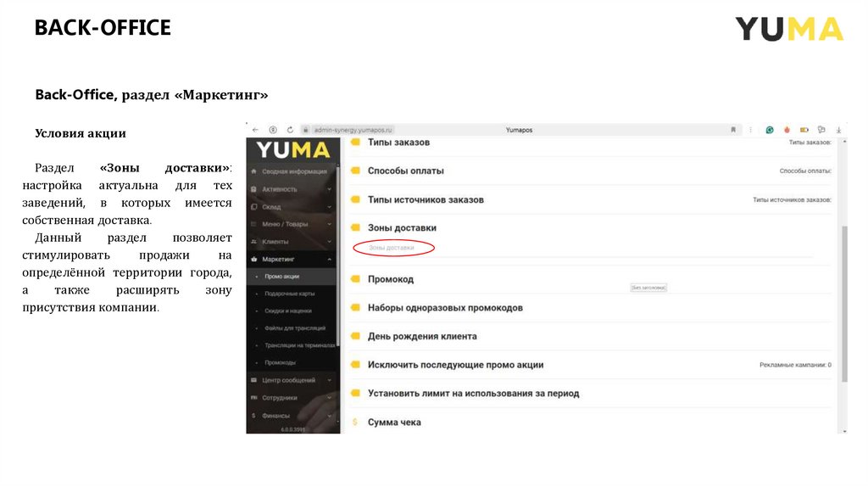Click the sidebar menu scrollbar
This screenshot has height=487, width=868.
point(337,255)
